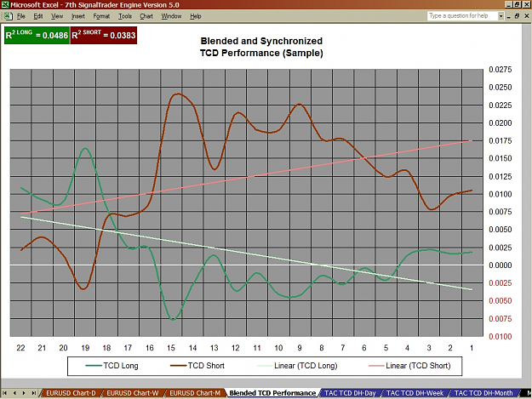
Task: Click the 0.0275 value axis label
Action: click(x=501, y=70)
